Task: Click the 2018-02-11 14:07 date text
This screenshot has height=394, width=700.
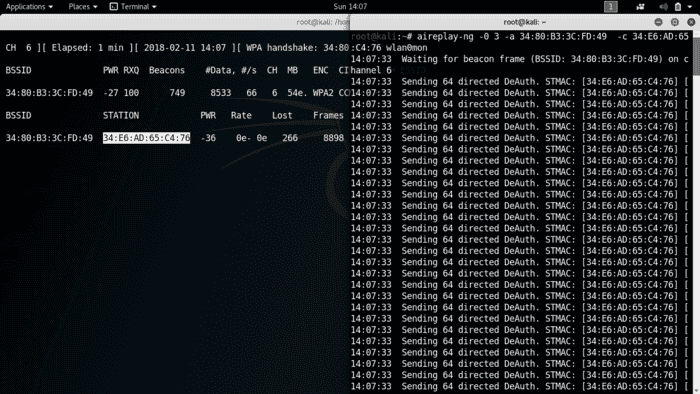Action: tap(185, 48)
